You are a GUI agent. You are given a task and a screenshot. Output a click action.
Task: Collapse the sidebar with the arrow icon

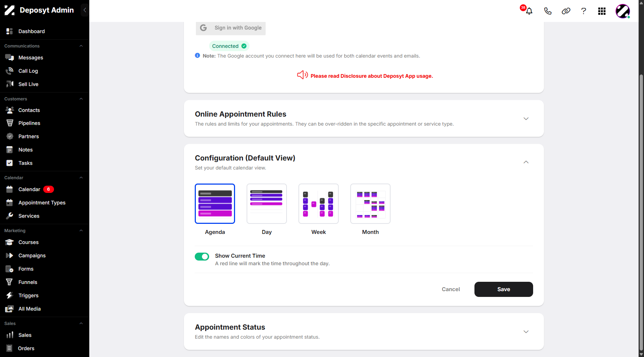(85, 10)
